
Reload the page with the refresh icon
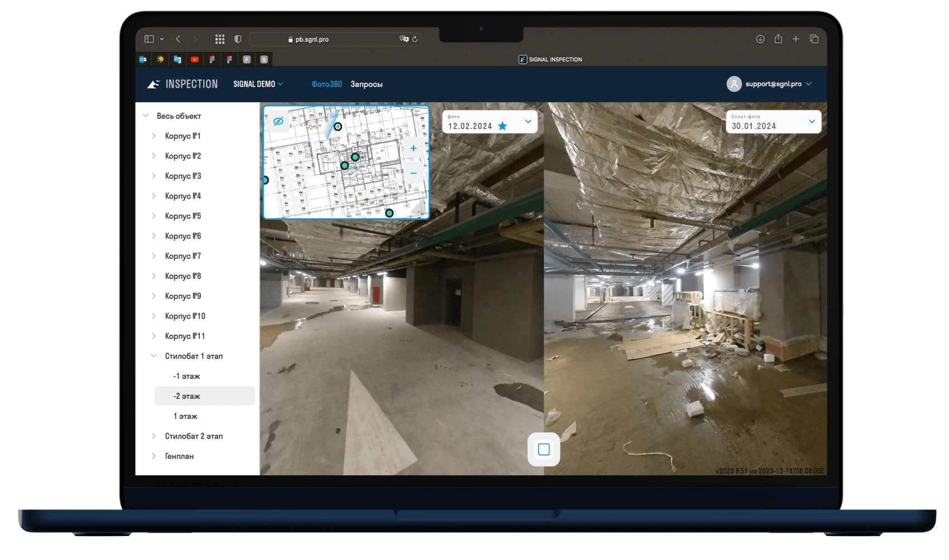point(415,39)
